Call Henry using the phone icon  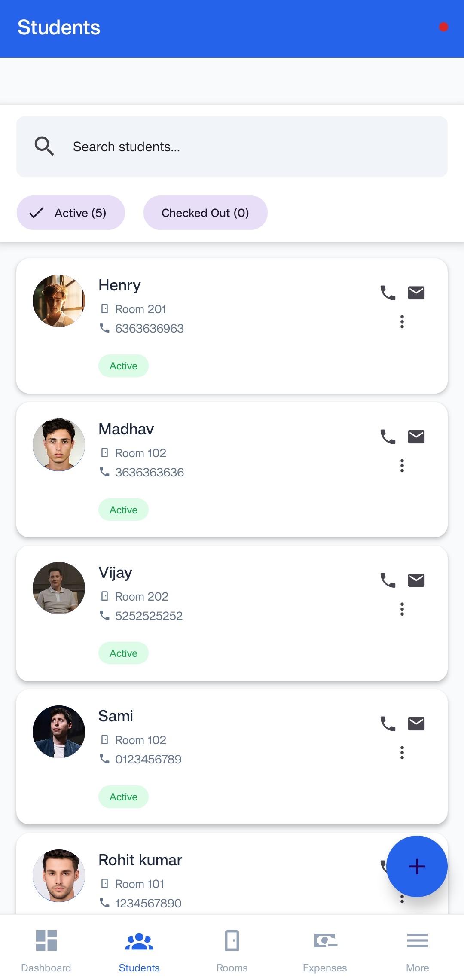pos(388,293)
